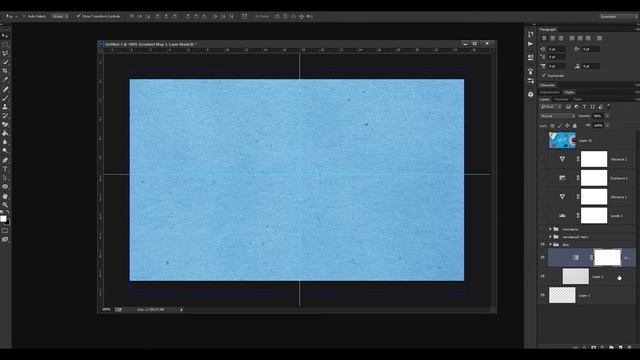The width and height of the screenshot is (640, 360).
Task: Select the Lasso tool
Action: 5,53
